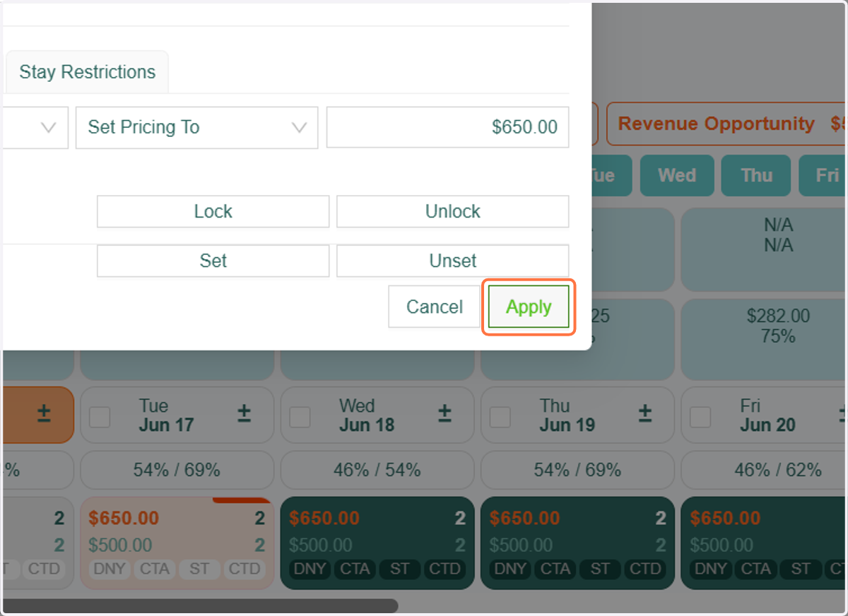This screenshot has height=616, width=848.
Task: Toggle CTA tag on Wed Jun 18 card
Action: click(355, 569)
